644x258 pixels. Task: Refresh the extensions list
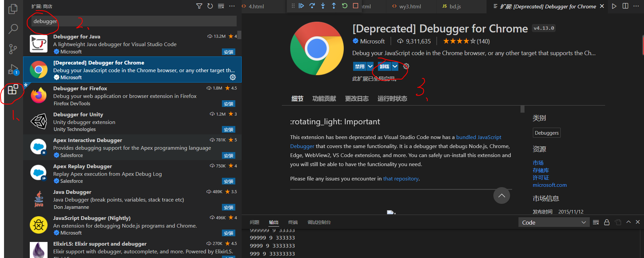coord(210,6)
